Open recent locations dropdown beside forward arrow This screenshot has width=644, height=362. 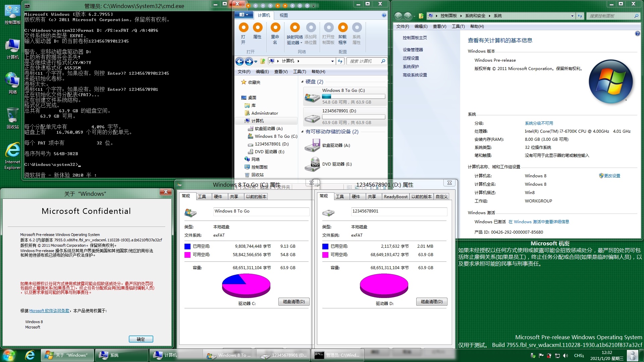pyautogui.click(x=256, y=62)
